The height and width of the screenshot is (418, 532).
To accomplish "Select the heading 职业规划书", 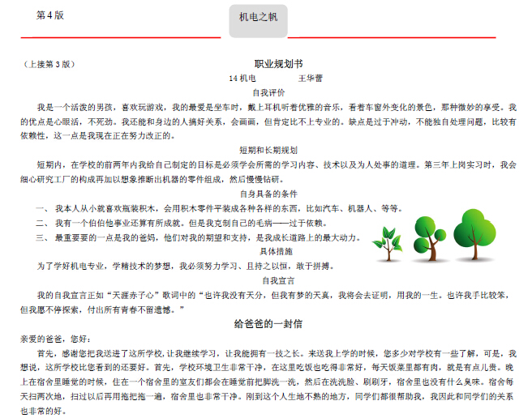I will pos(278,64).
